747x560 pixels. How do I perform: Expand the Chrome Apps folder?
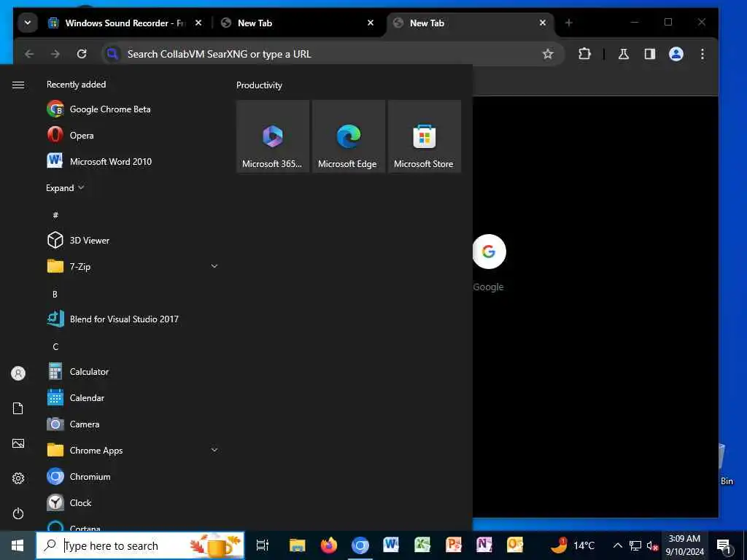coord(133,450)
